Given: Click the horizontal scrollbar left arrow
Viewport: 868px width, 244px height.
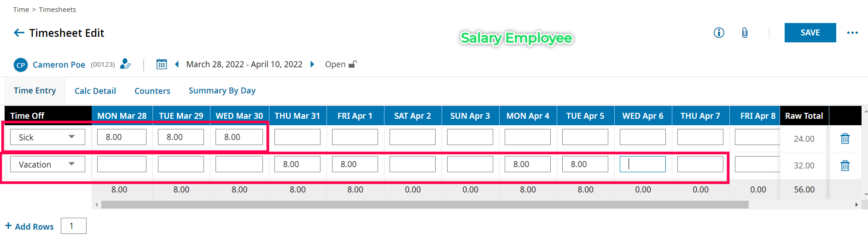Looking at the screenshot, I should (96, 204).
